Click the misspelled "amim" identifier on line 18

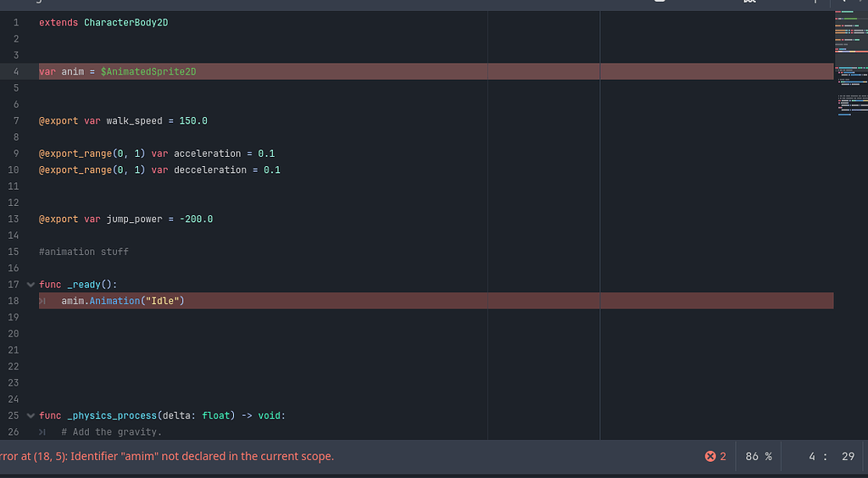(72, 301)
